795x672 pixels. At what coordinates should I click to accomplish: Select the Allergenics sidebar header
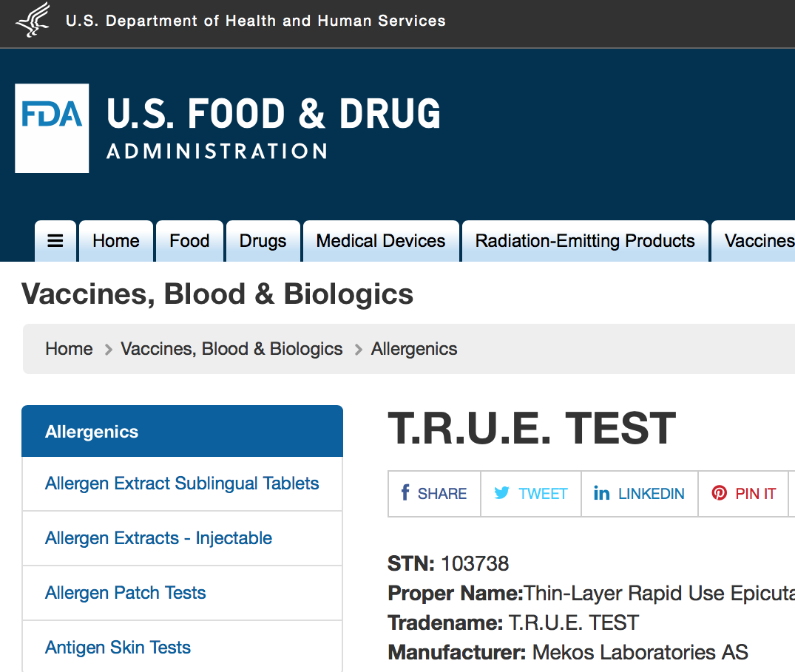[x=92, y=432]
